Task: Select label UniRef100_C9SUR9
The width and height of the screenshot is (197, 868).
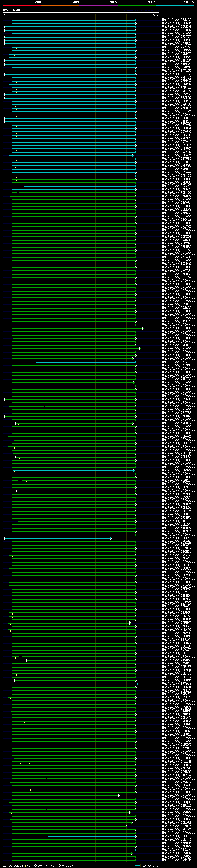Action: point(177,812)
